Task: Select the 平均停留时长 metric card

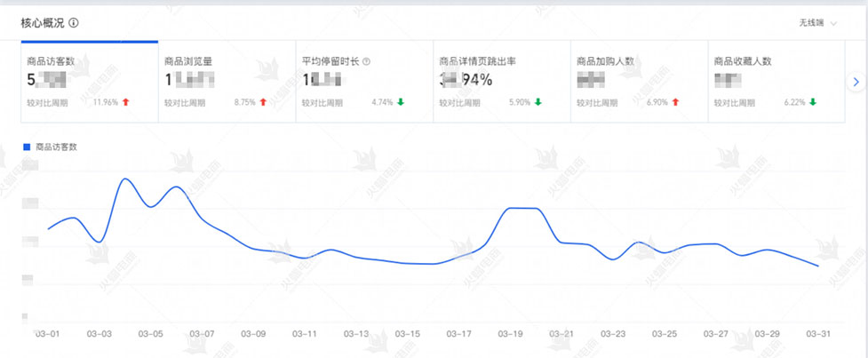Action: [362, 82]
